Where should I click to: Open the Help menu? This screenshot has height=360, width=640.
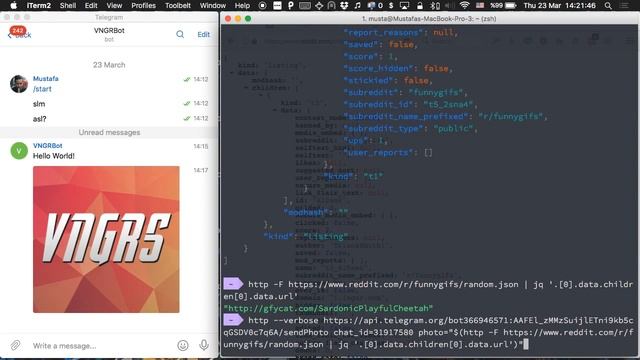pyautogui.click(x=242, y=5)
